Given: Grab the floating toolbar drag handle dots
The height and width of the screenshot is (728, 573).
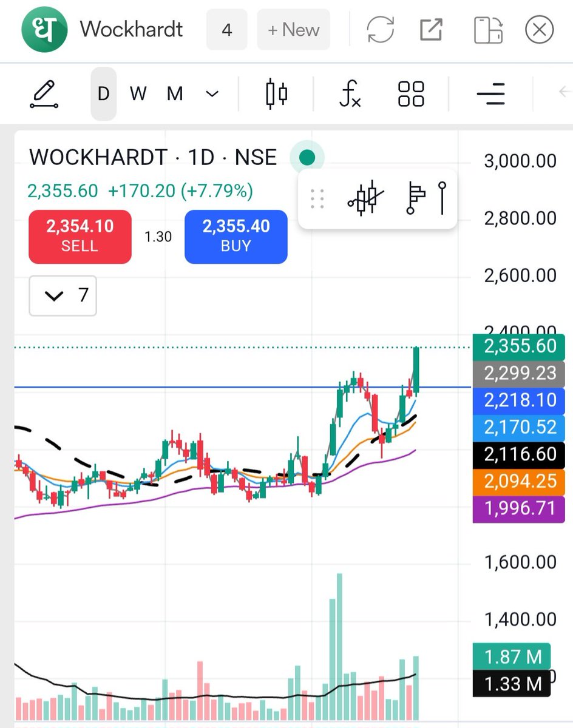Looking at the screenshot, I should pos(317,199).
